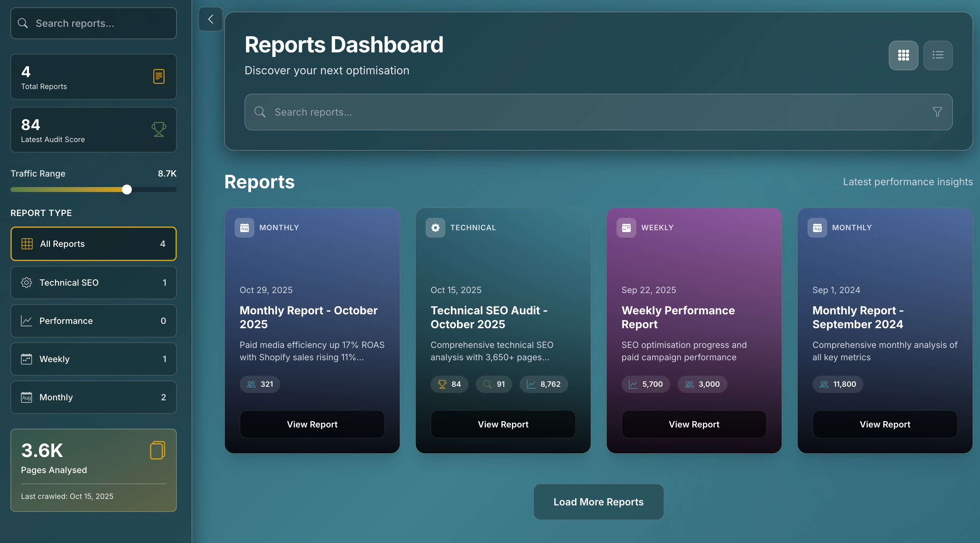
Task: Open title Technical SEO Audit - October 2025
Action: (489, 317)
